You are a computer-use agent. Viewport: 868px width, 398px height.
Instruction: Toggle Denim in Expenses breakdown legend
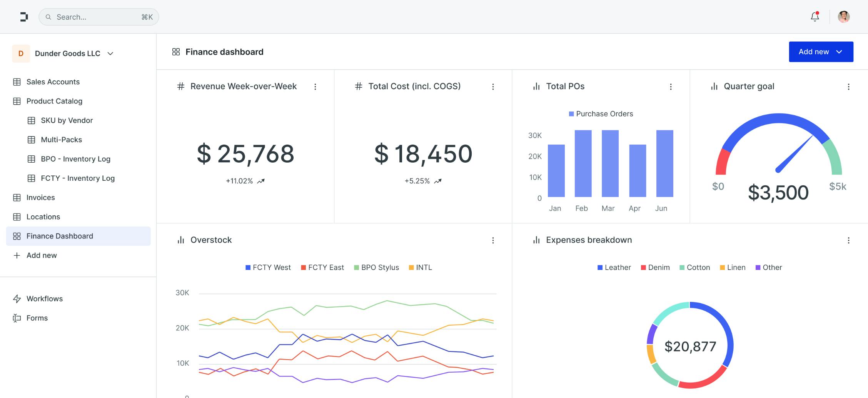(x=655, y=268)
